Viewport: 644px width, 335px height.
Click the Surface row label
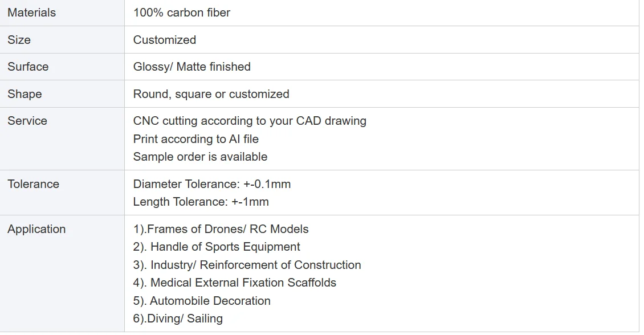click(28, 67)
